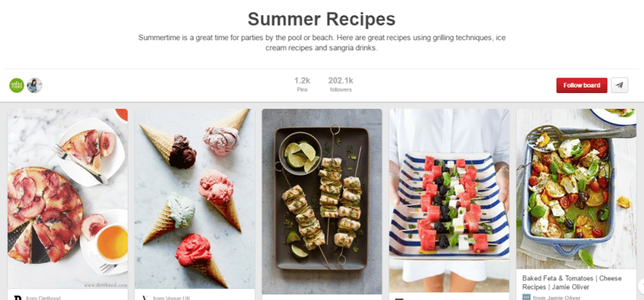Open 'from Vogue UK' source link
644x300 pixels.
(x=172, y=298)
